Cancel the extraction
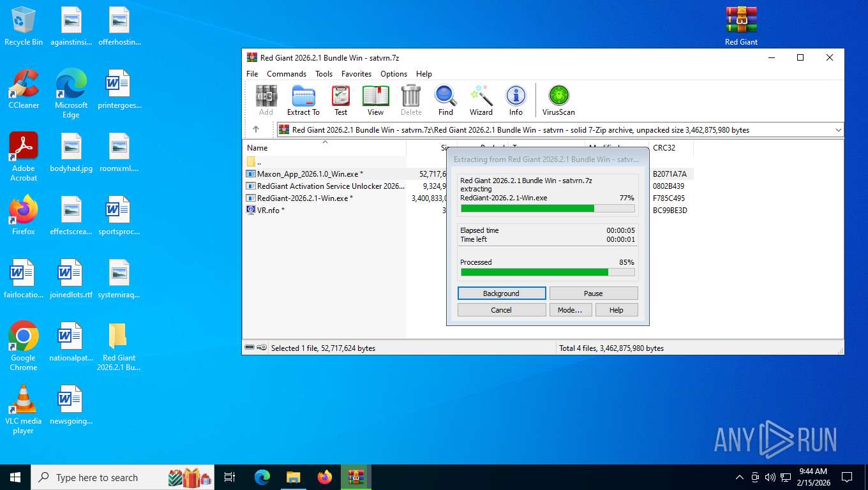Viewport: 868px width, 490px height. (502, 310)
